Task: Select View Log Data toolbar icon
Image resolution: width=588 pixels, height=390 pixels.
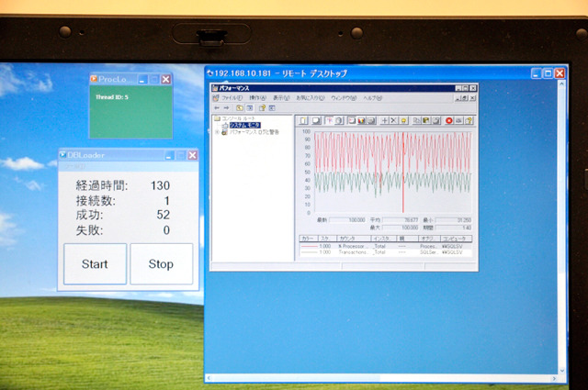Action: tap(339, 120)
